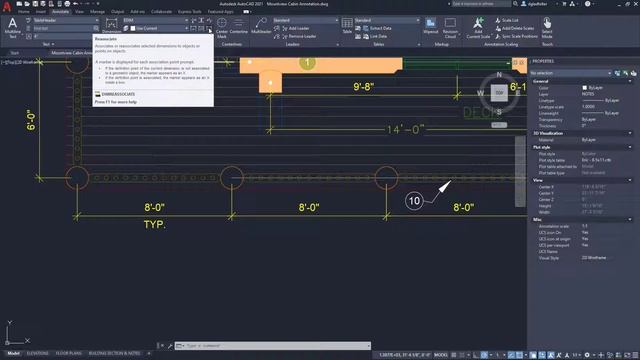Click the search magnifier icon in title bar

(516, 4)
